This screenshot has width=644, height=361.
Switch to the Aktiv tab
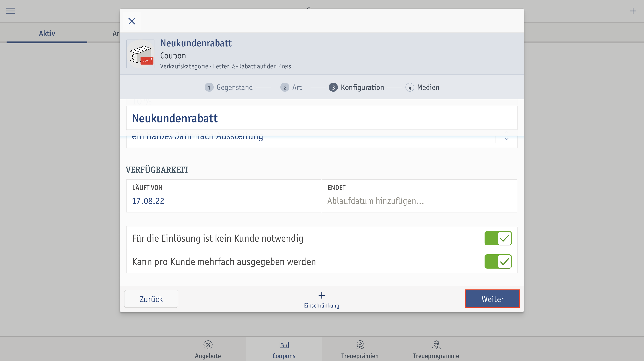pyautogui.click(x=47, y=33)
